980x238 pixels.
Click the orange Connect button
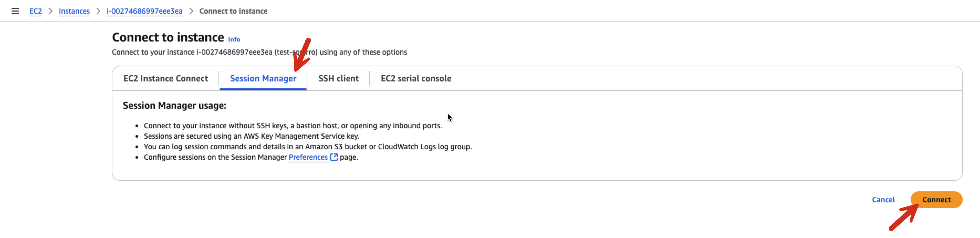tap(936, 200)
